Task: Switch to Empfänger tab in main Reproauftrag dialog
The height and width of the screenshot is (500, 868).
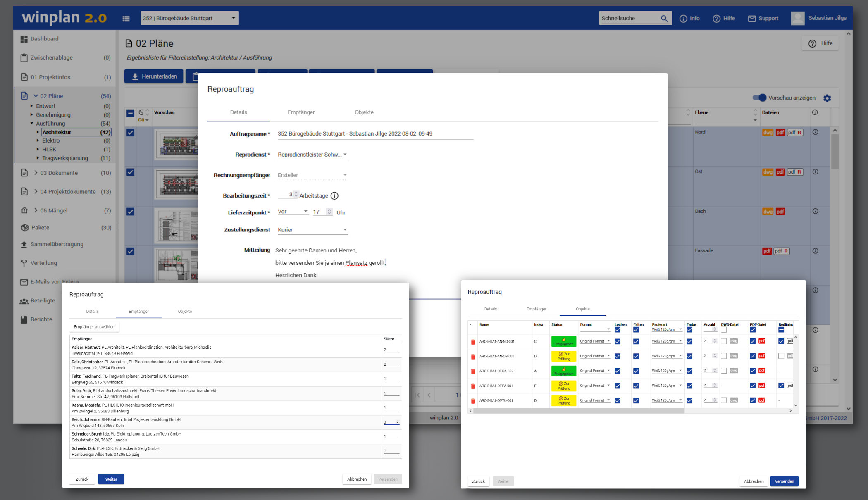Action: 301,112
